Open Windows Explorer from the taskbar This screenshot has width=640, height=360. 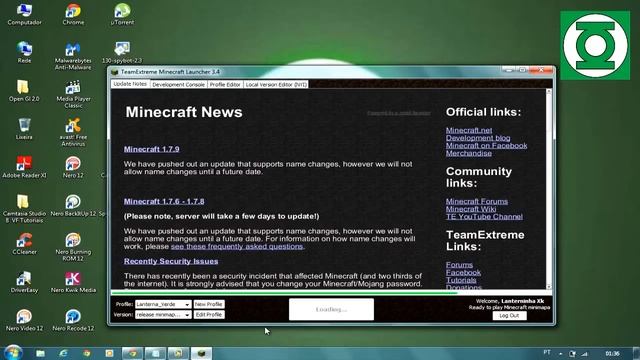(x=40, y=353)
